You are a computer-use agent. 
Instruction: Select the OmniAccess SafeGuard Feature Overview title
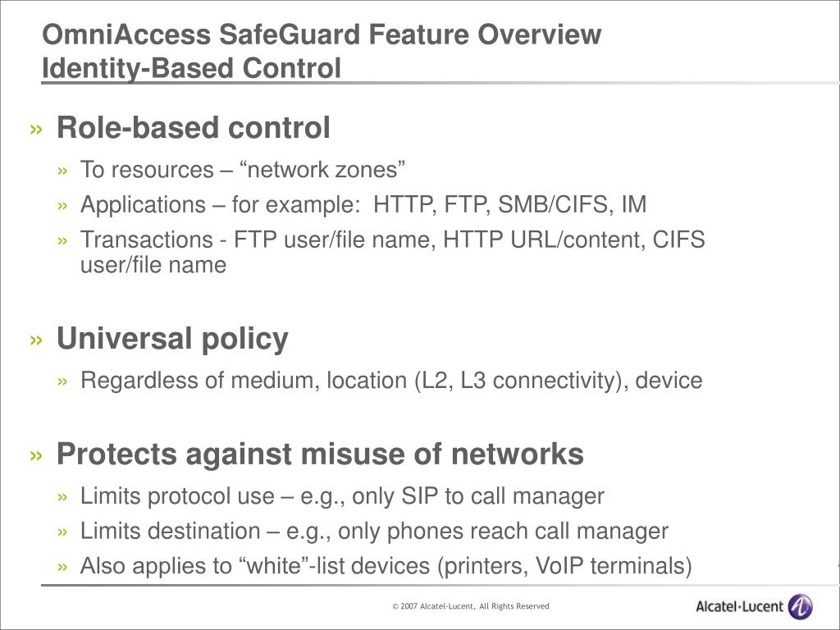tap(322, 34)
